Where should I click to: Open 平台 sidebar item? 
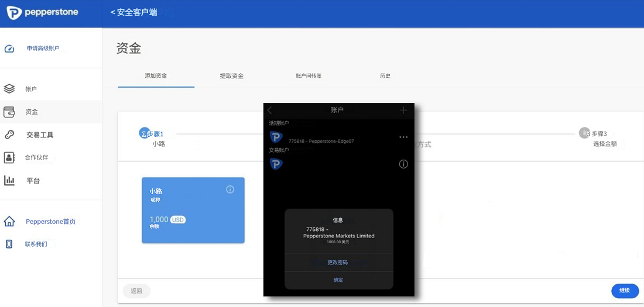pyautogui.click(x=33, y=181)
